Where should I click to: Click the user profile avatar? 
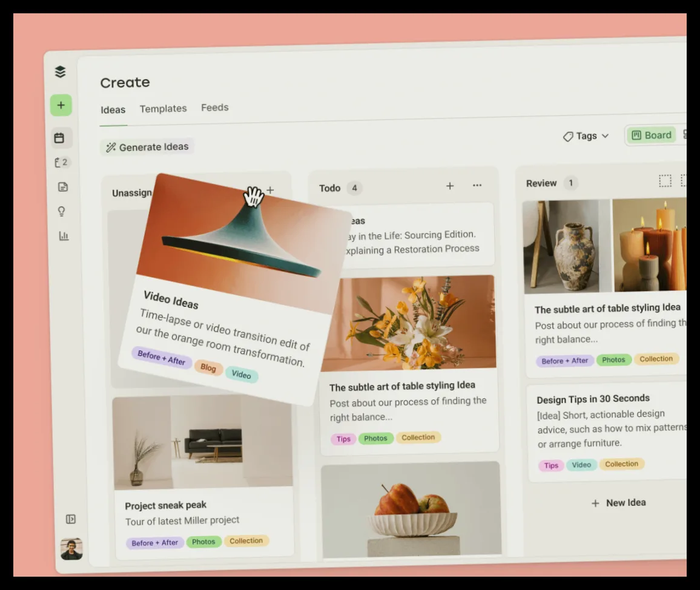[71, 548]
